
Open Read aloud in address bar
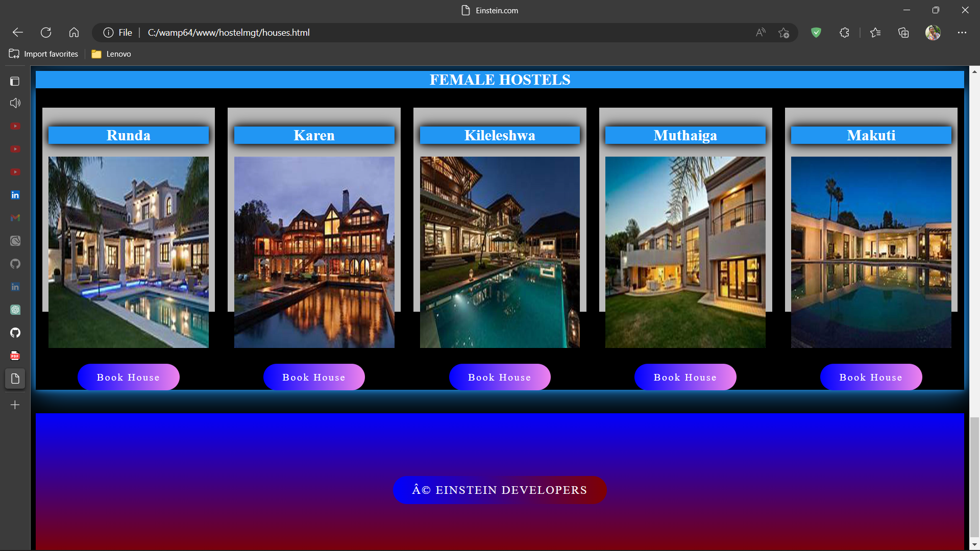pyautogui.click(x=761, y=33)
